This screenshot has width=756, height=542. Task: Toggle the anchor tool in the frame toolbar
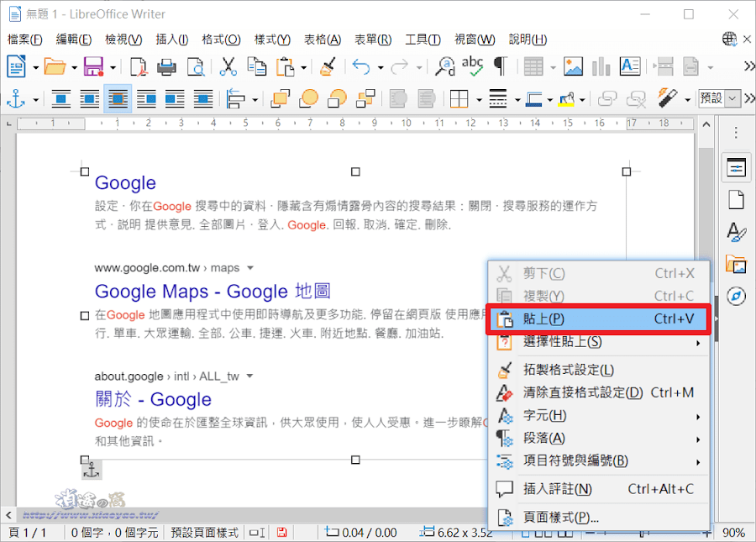click(x=17, y=100)
